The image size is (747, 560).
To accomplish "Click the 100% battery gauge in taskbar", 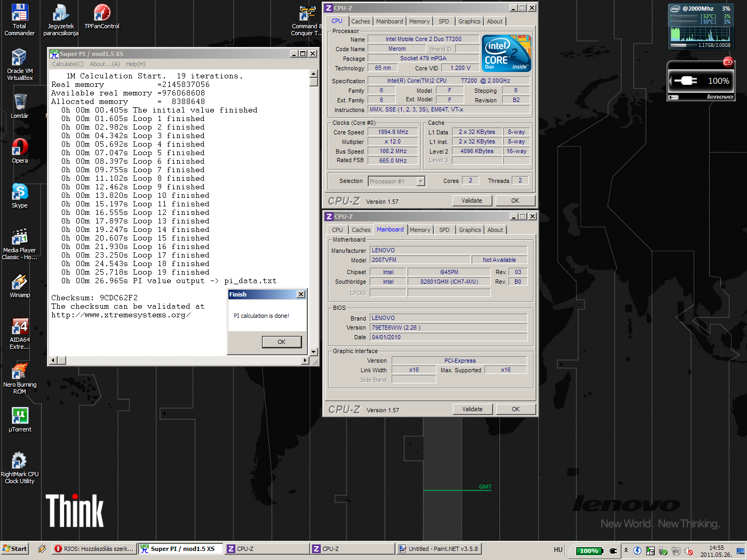I will click(x=589, y=551).
